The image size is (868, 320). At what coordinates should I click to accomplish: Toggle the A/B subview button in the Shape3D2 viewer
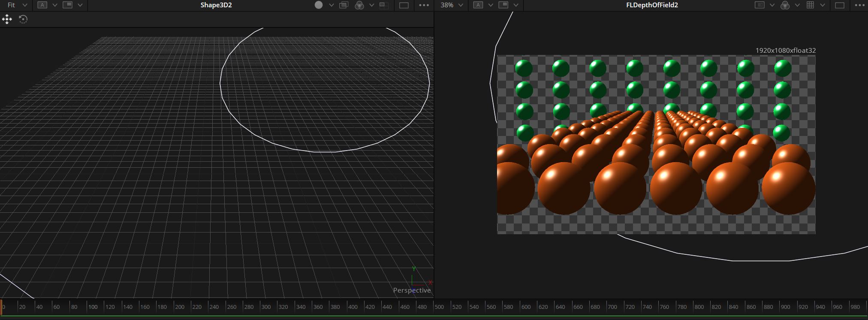tap(42, 5)
